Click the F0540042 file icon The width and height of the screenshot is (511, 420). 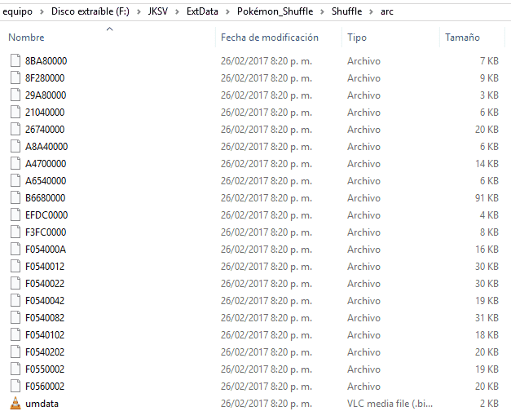(x=15, y=300)
